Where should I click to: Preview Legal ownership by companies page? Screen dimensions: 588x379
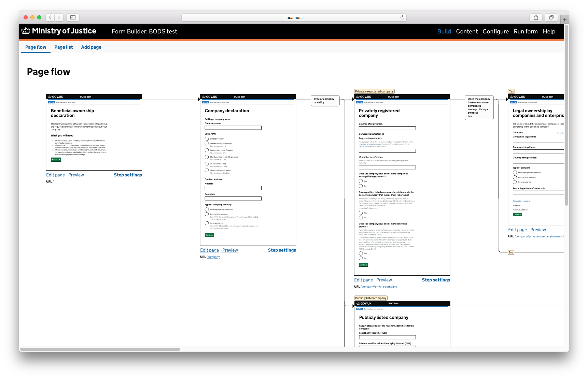538,230
